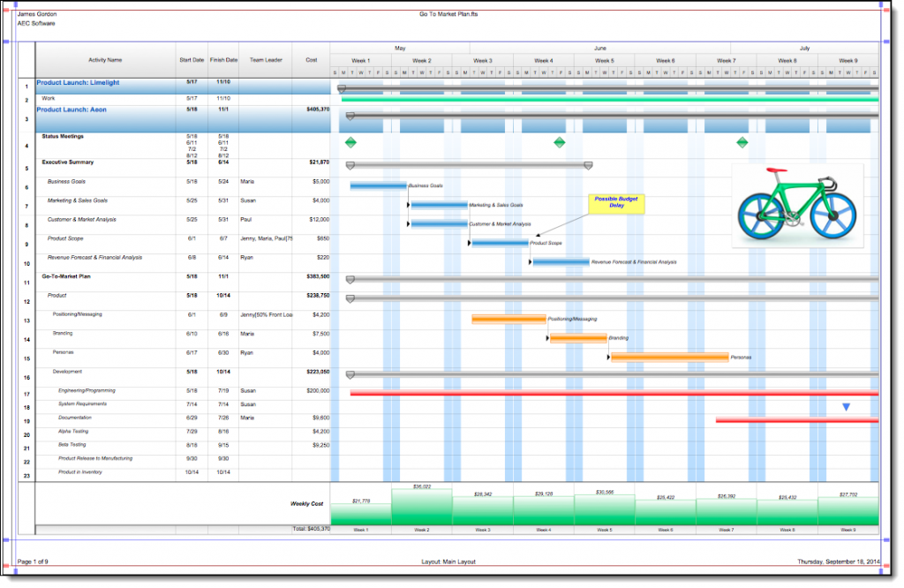Select the $36,022 weekly cost histogram bar
Viewport: 904px width, 588px height.
(421, 507)
